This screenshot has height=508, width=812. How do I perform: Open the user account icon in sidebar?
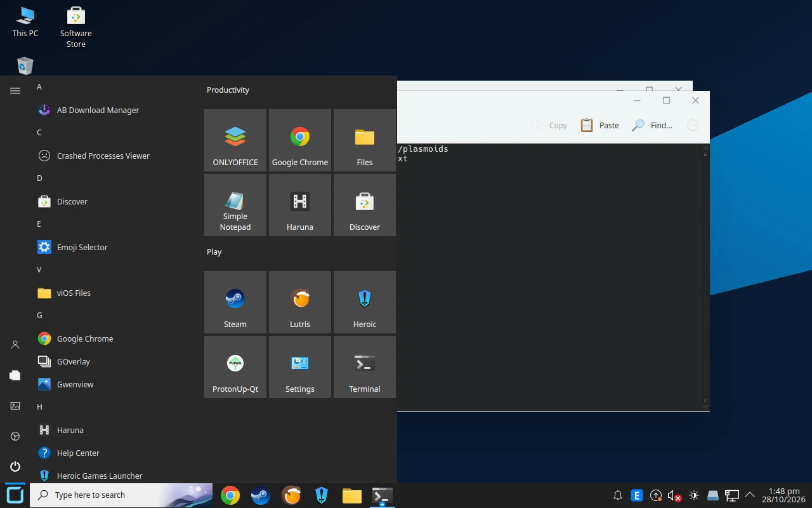click(x=15, y=345)
